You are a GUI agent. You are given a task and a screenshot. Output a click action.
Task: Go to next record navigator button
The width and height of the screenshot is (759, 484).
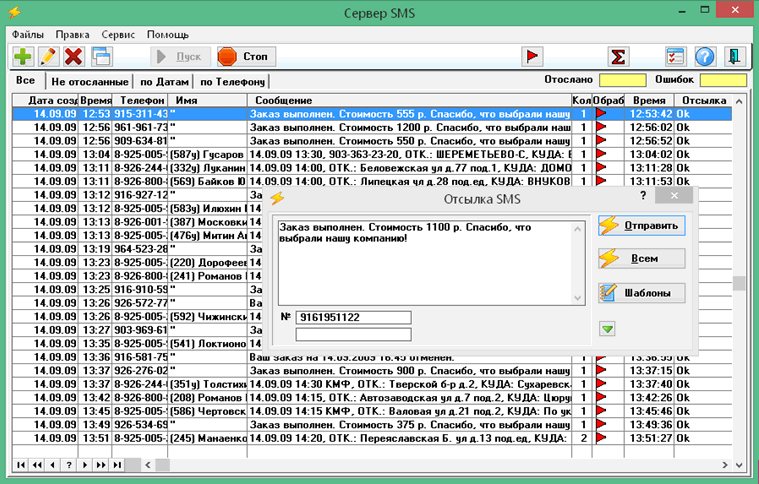(85, 465)
